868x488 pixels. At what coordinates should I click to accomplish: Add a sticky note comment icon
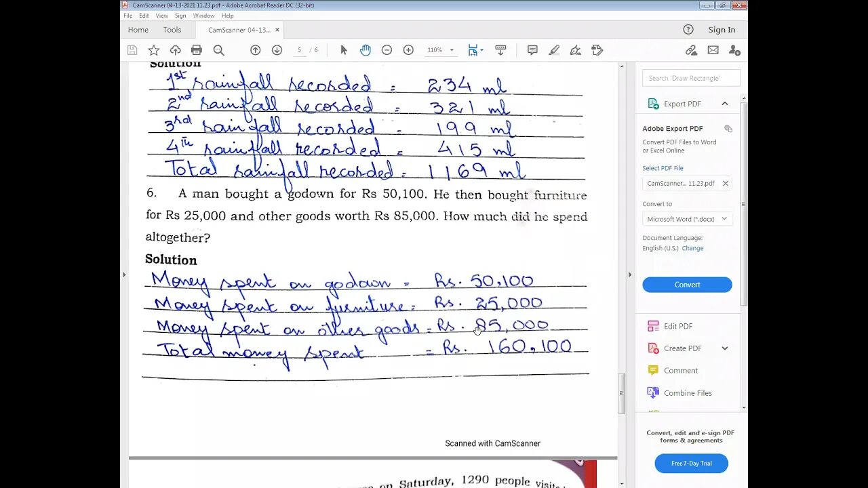(x=532, y=50)
